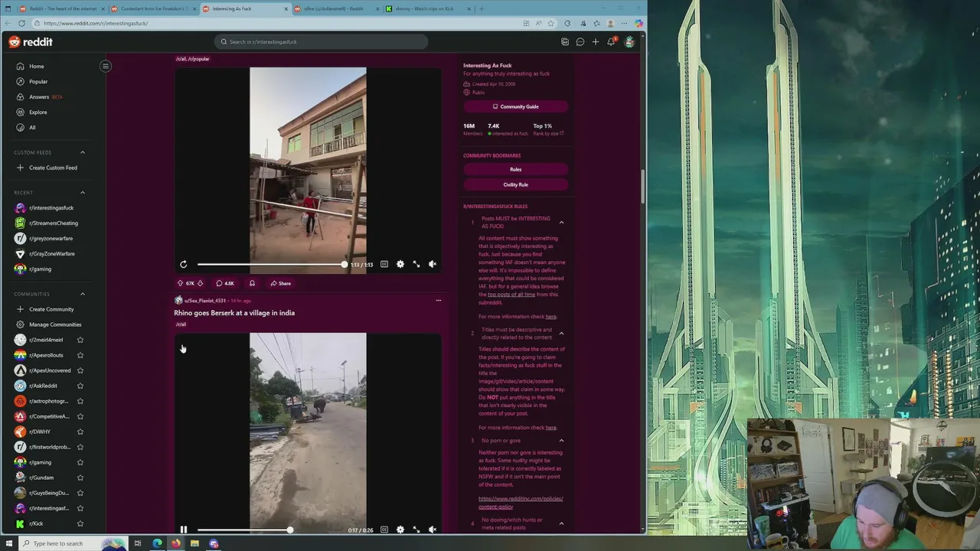Open a new browser tab
Screen dimensions: 980x551
coord(481,8)
